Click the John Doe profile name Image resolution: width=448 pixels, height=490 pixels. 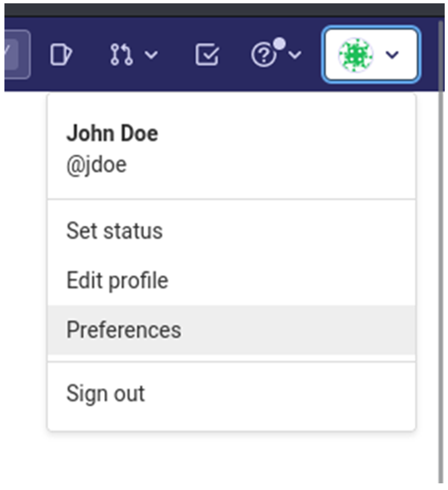point(112,134)
